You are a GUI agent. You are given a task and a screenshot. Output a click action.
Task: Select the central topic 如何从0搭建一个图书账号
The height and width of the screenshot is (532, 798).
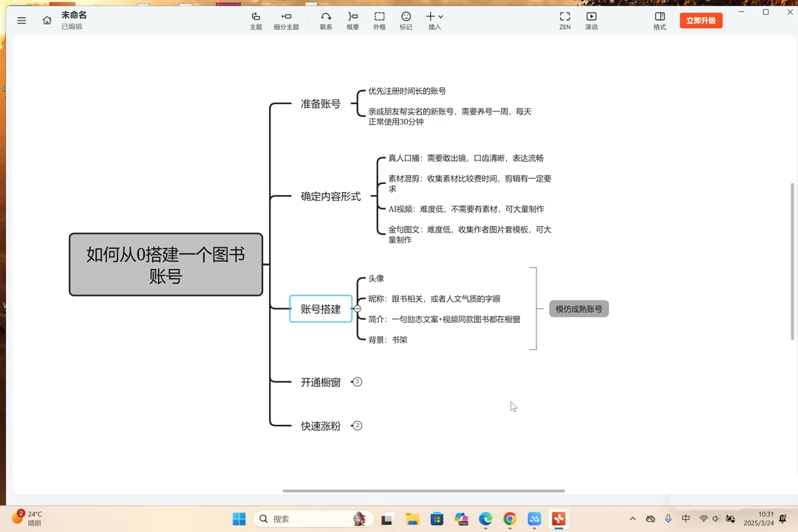coord(166,265)
